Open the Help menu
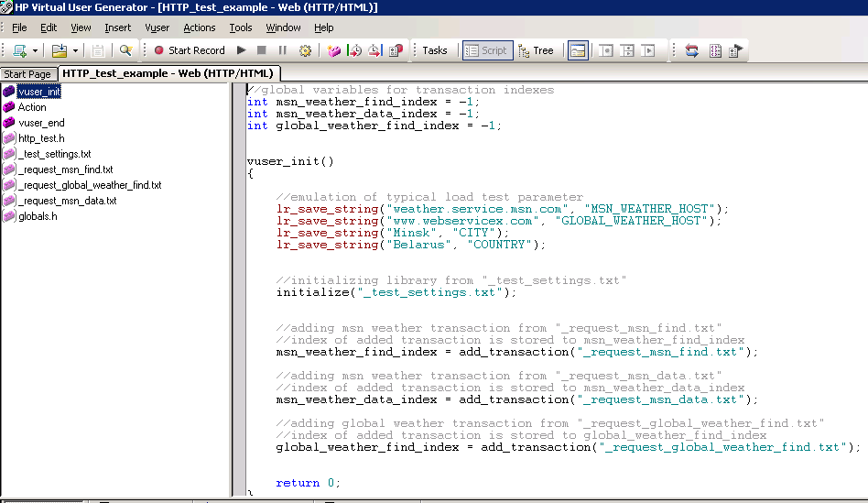The width and height of the screenshot is (868, 503). point(324,27)
